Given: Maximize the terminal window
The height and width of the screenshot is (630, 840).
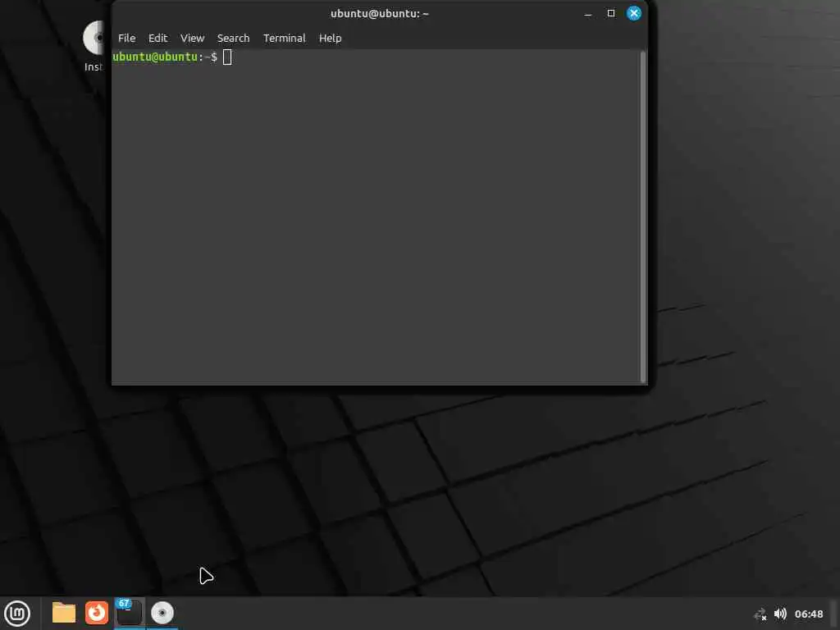Looking at the screenshot, I should click(610, 13).
